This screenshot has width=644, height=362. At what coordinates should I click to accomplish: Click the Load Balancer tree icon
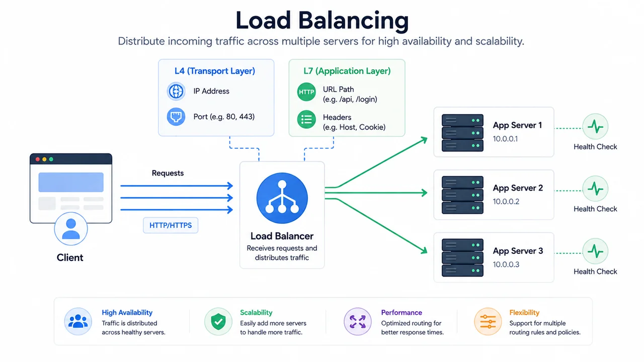[282, 198]
